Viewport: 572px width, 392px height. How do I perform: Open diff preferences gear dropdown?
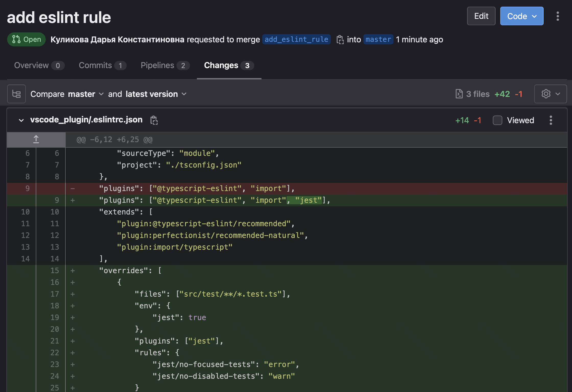(551, 94)
